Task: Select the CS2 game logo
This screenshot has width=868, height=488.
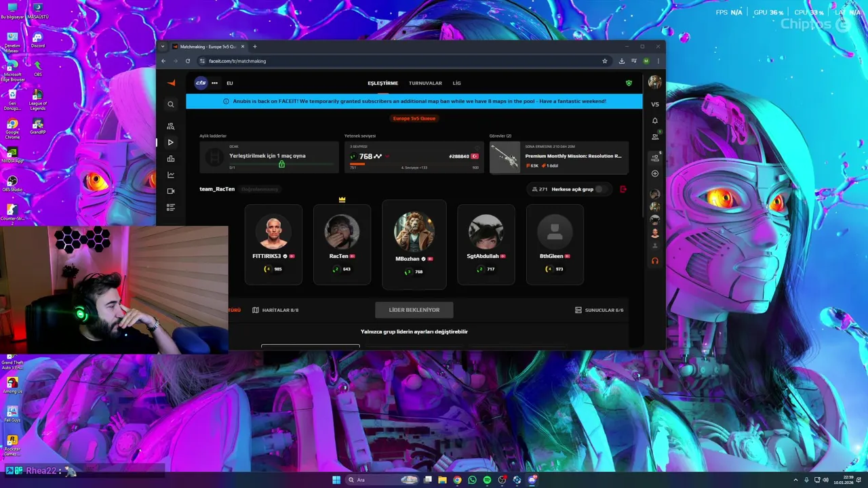Action: [201, 83]
